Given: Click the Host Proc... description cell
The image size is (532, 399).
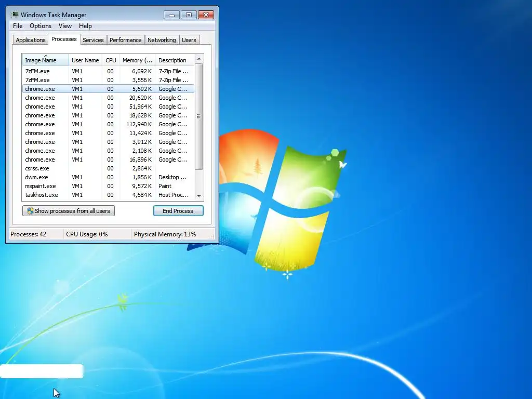Looking at the screenshot, I should pyautogui.click(x=174, y=195).
